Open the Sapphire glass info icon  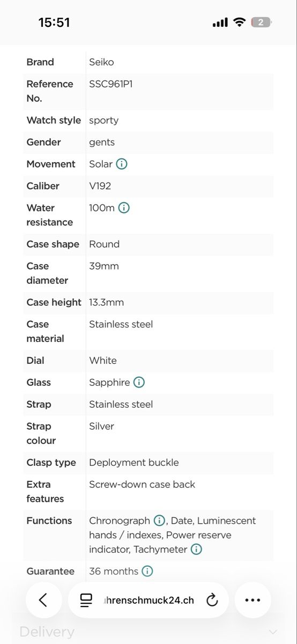[139, 383]
